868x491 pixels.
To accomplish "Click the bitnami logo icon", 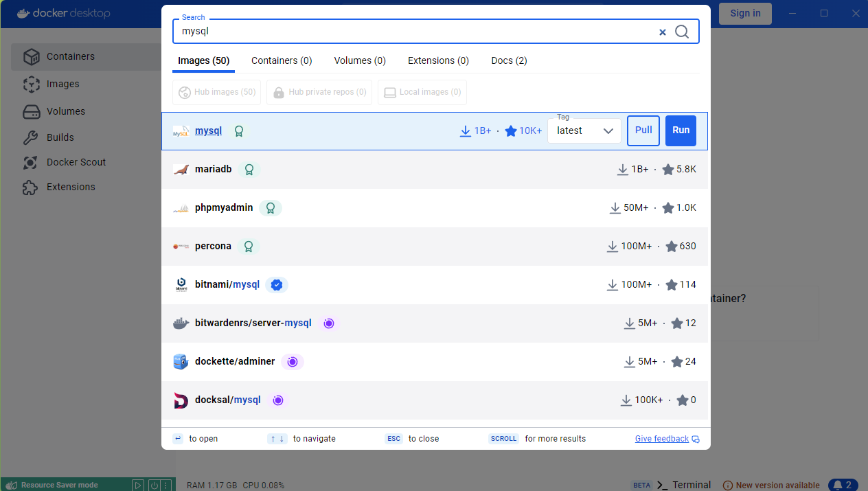I will pos(181,285).
